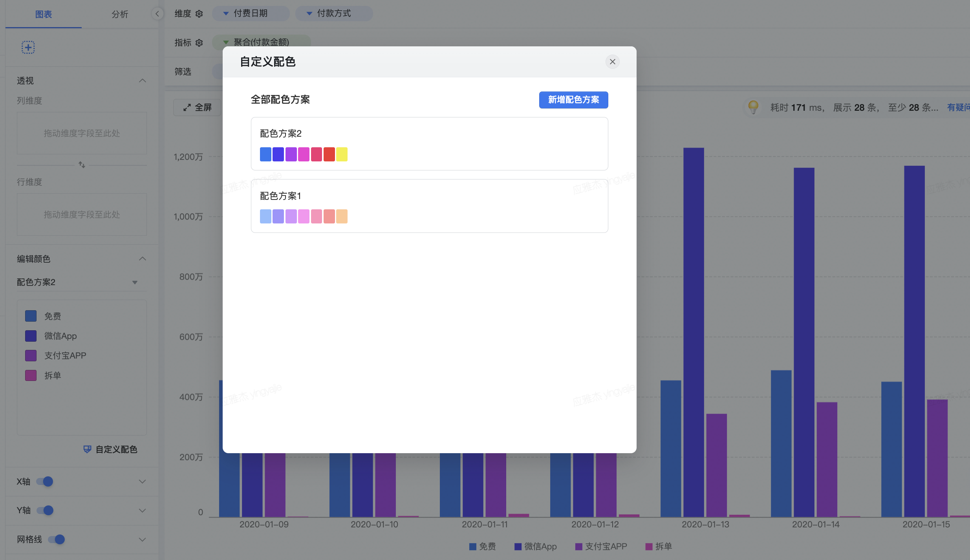Click the 列维度 drop area
970x560 pixels.
82,133
